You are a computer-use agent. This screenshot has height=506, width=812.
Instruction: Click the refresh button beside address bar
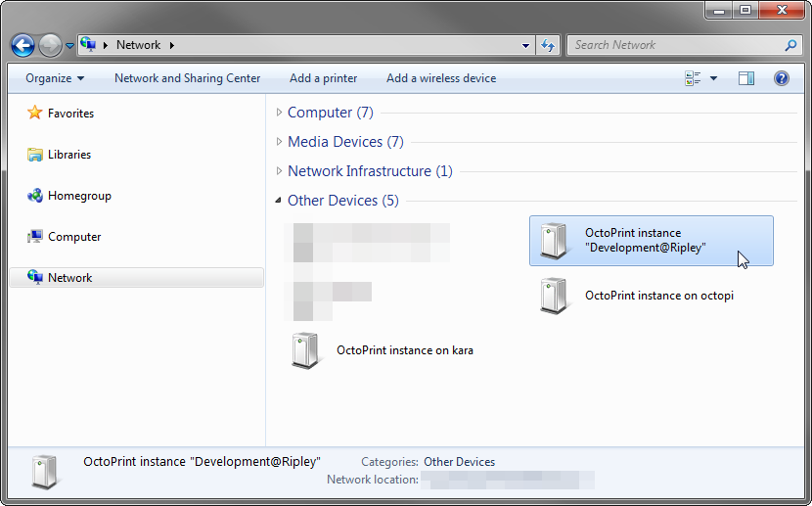pos(548,45)
